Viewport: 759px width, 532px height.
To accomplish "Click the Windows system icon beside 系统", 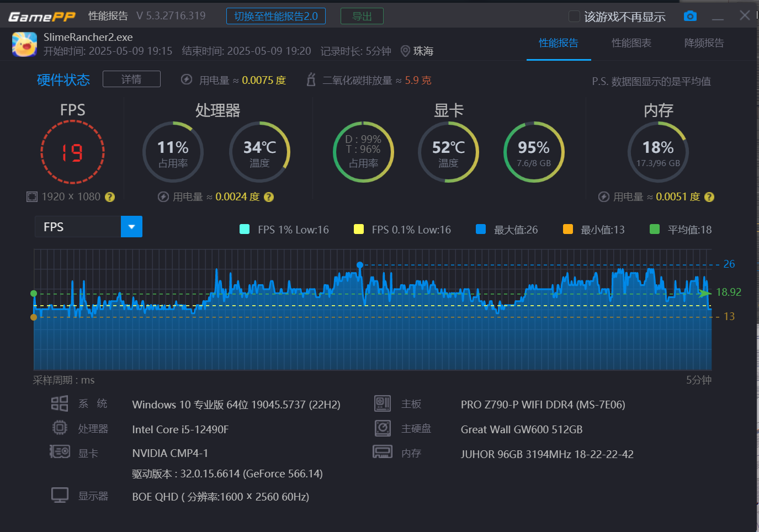I will tap(60, 403).
